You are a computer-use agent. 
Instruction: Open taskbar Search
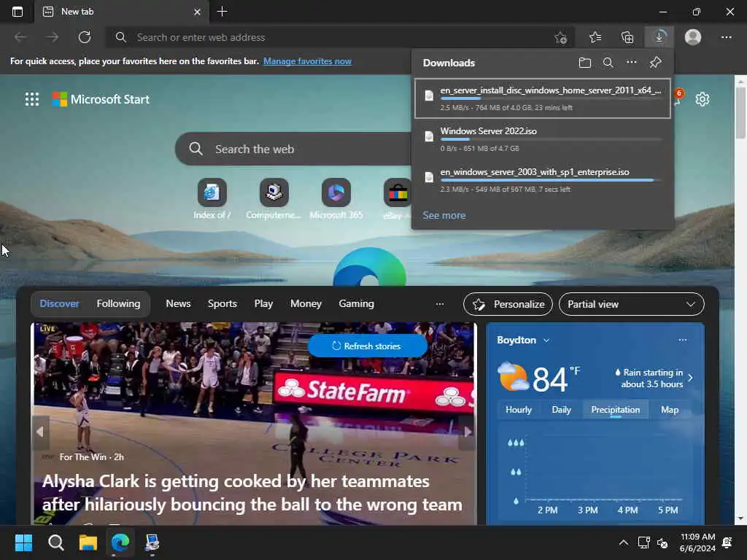click(x=55, y=542)
